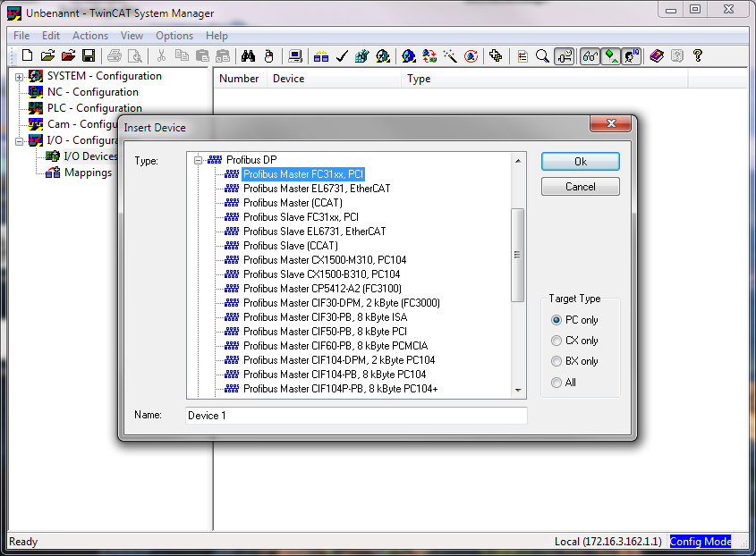Viewport: 756px width, 556px height.
Task: Select Profibus Master CIF104P-PB, 8 kByte PC104+
Action: (340, 389)
